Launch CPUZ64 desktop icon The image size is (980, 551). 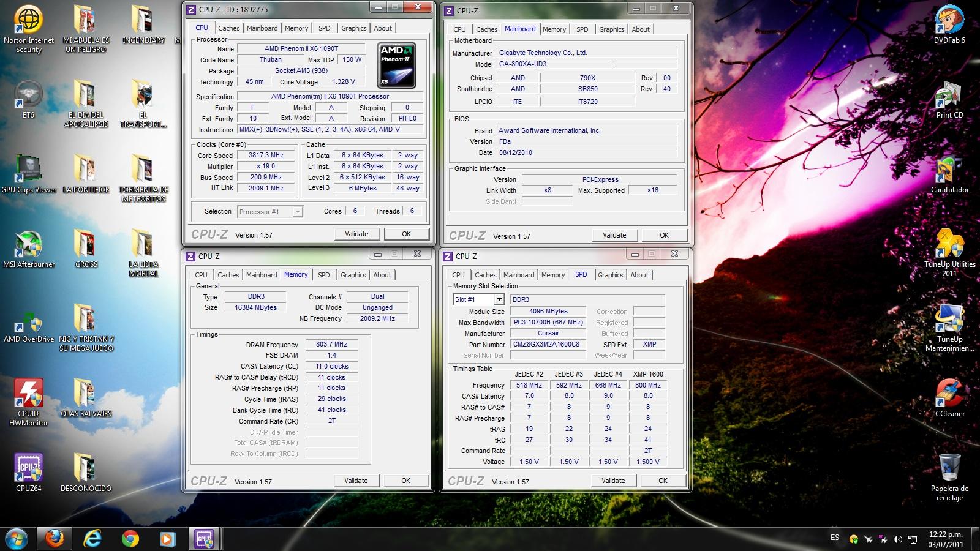[28, 473]
